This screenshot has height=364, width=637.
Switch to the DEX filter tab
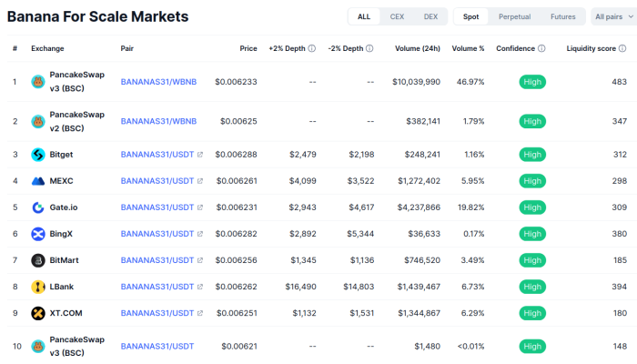coord(430,16)
